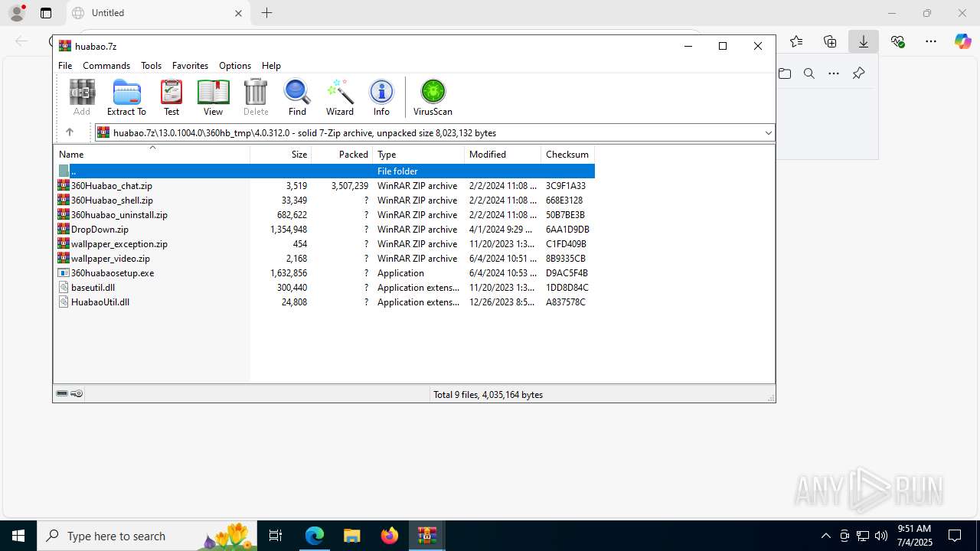Click the Test archive icon
The image size is (980, 551).
pos(171,97)
